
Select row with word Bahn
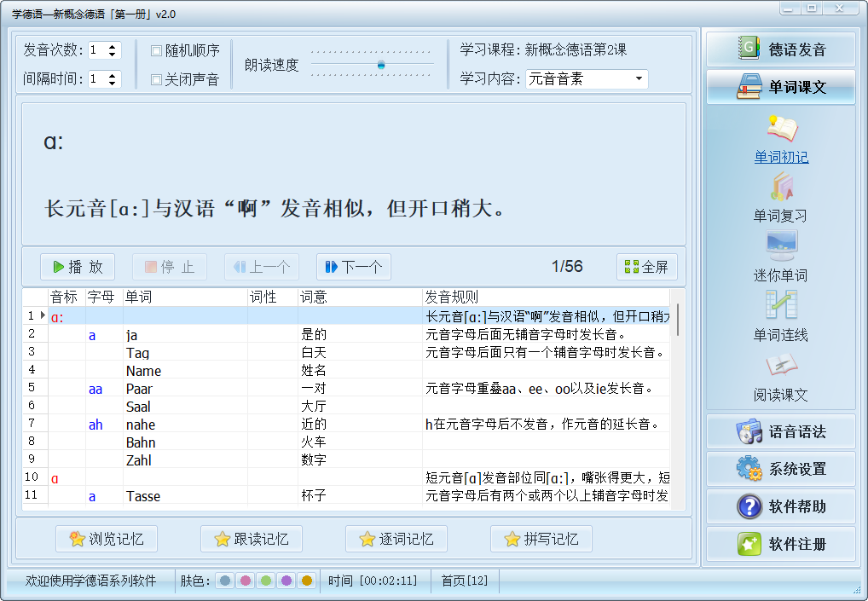pos(346,442)
